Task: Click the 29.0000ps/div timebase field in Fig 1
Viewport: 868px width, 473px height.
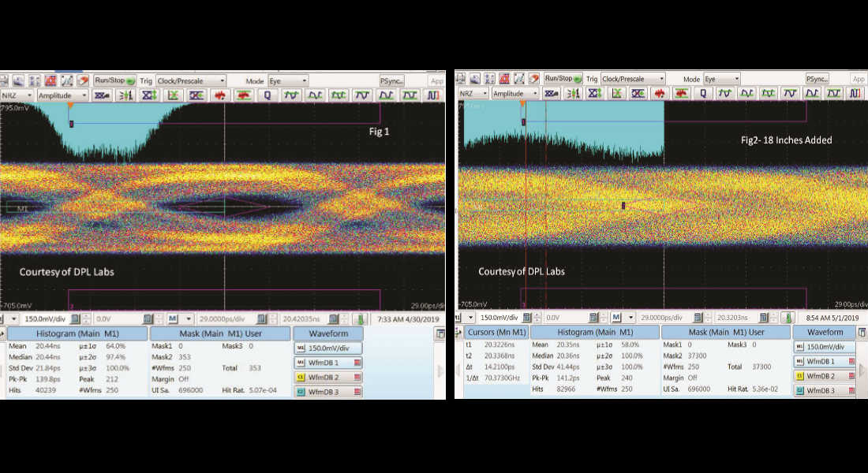Action: pos(226,319)
